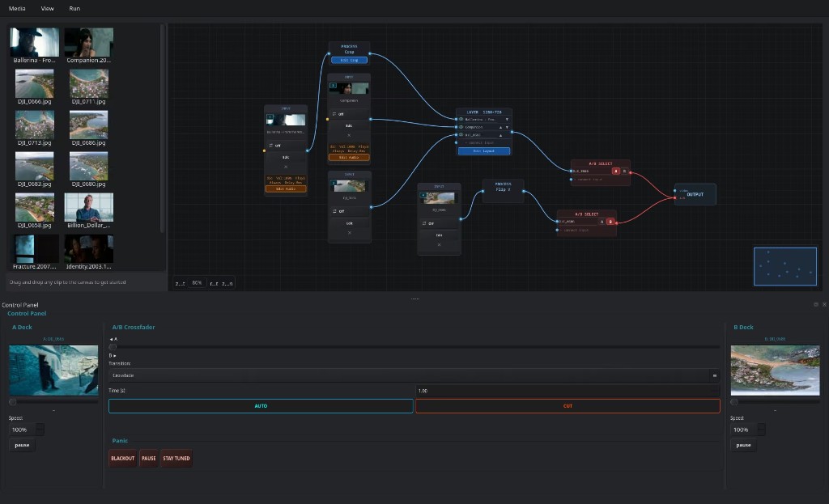
Task: Open the Run menu
Action: coord(74,8)
